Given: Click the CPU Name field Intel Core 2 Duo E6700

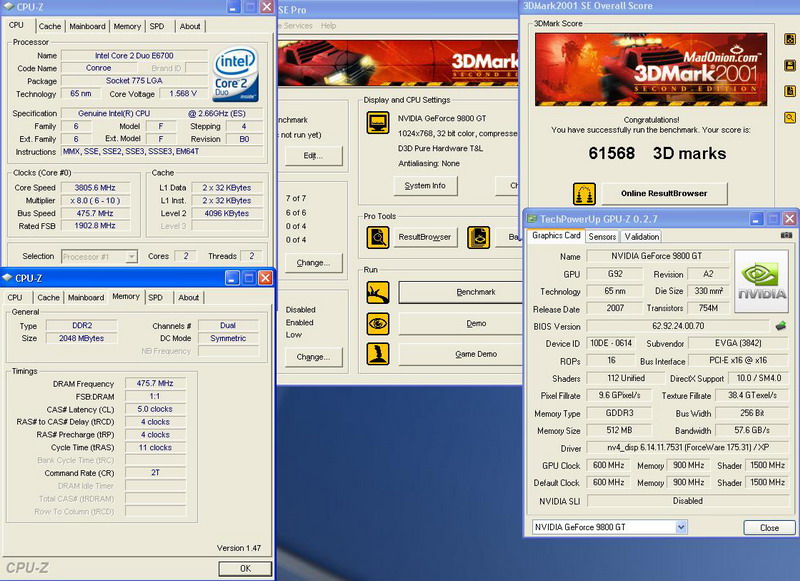Looking at the screenshot, I should pos(134,56).
